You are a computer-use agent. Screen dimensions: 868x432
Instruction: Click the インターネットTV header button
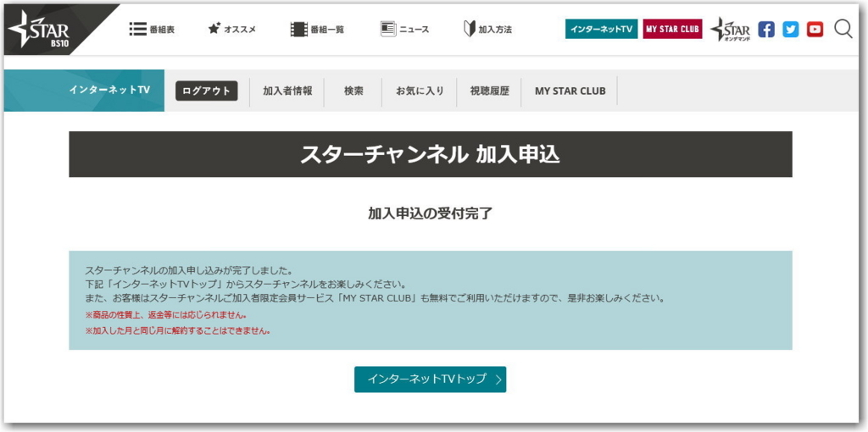point(601,30)
